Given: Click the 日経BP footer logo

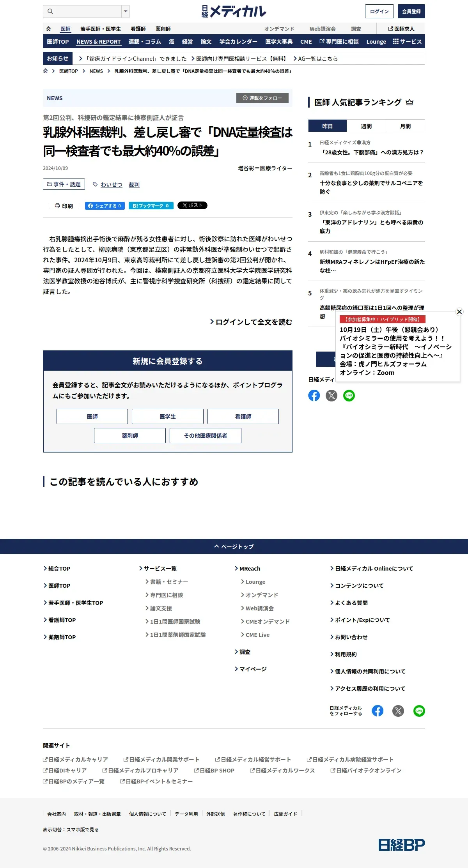Looking at the screenshot, I should pos(402,845).
